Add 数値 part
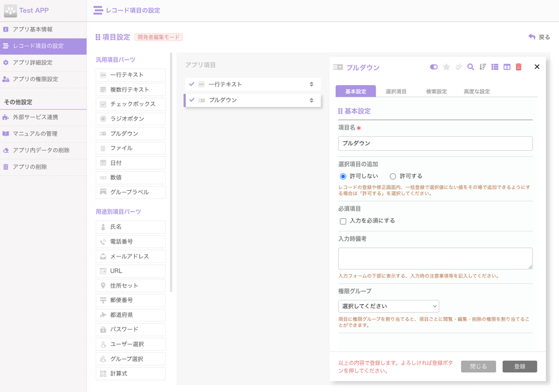 pyautogui.click(x=130, y=177)
